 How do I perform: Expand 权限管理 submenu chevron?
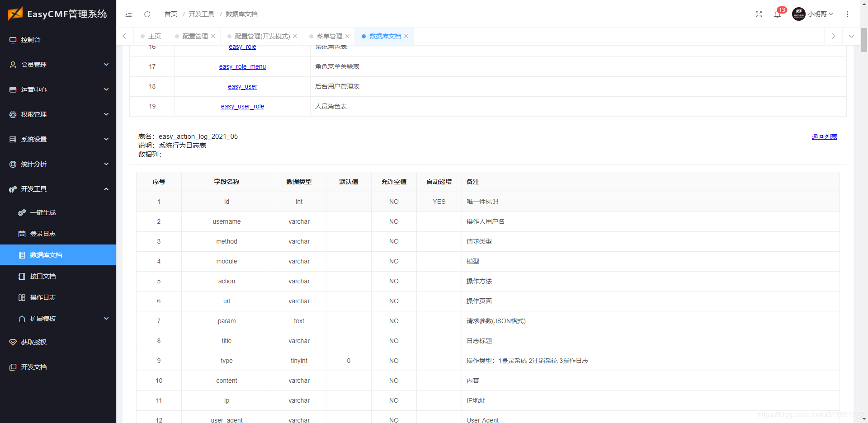pyautogui.click(x=106, y=114)
